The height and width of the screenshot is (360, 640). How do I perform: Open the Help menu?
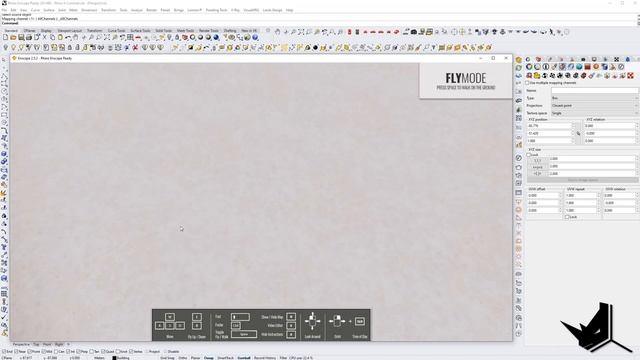(289, 10)
